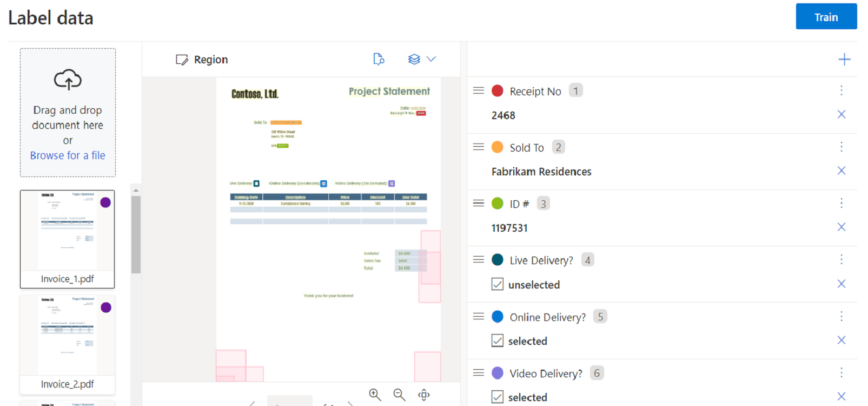This screenshot has width=868, height=406.
Task: Click the Train button
Action: [x=826, y=17]
